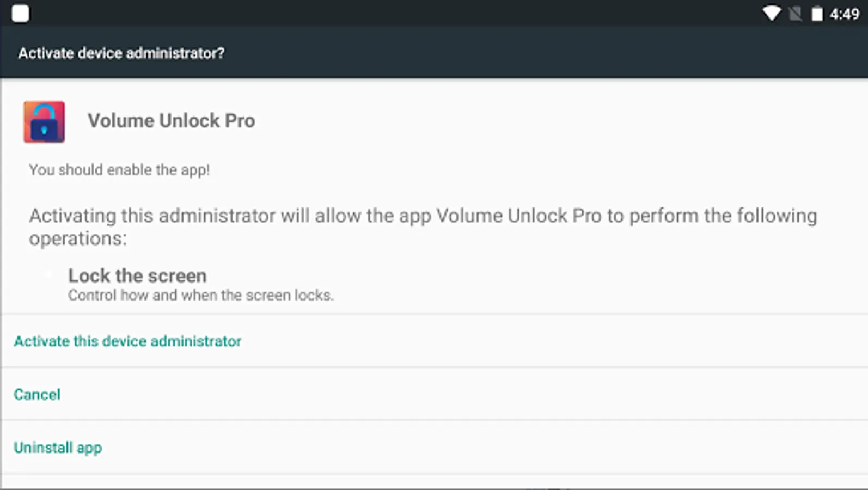Tap 'Volume Unlock Pro' inside the description paragraph
Viewport: 868px width, 490px height.
(518, 216)
